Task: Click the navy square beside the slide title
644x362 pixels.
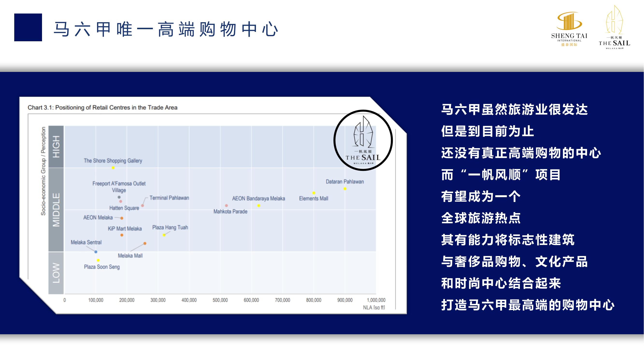Action: (x=28, y=27)
